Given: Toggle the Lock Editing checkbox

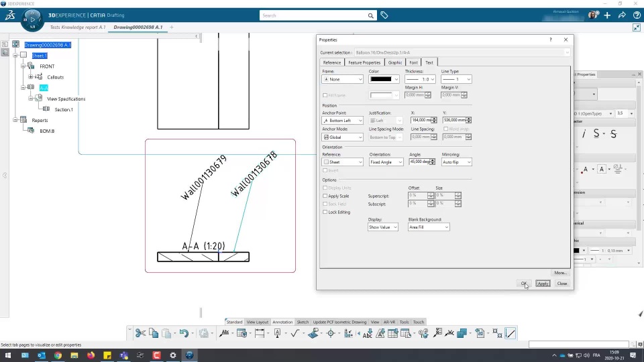Looking at the screenshot, I should [x=325, y=213].
